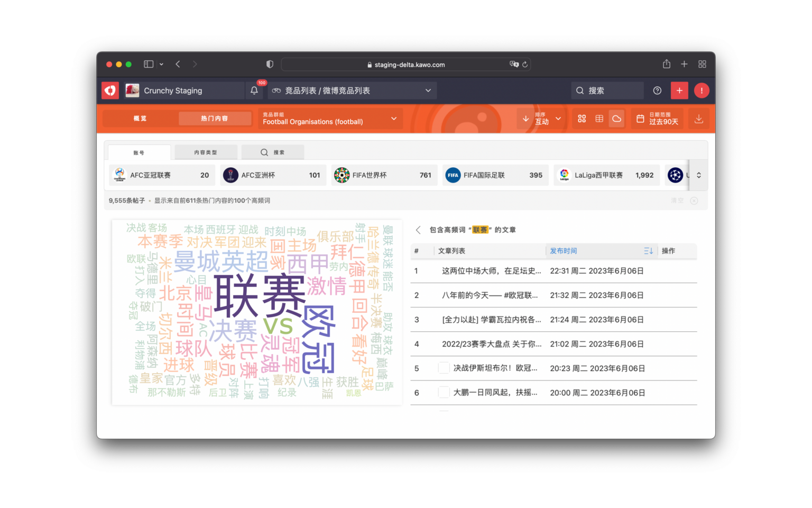Toggle selection checkbox on article row 6
The image size is (812, 508).
444,392
